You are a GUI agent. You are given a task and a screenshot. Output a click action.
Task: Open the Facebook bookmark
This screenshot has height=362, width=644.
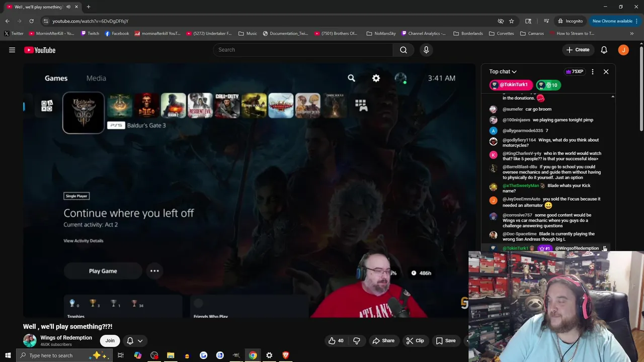117,34
